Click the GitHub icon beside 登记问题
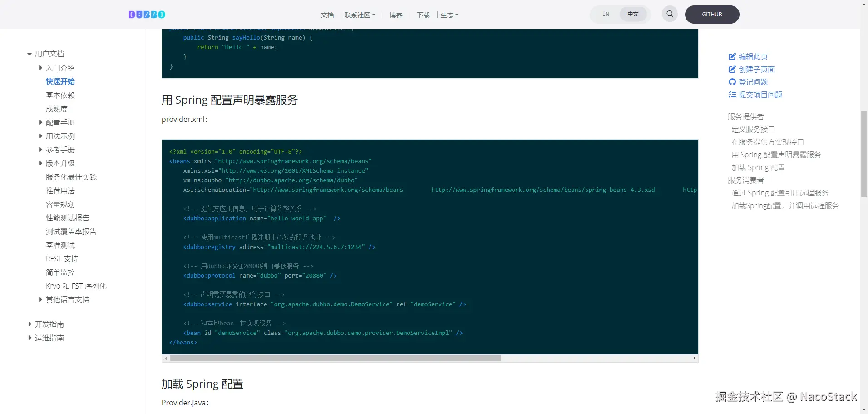 pyautogui.click(x=732, y=82)
